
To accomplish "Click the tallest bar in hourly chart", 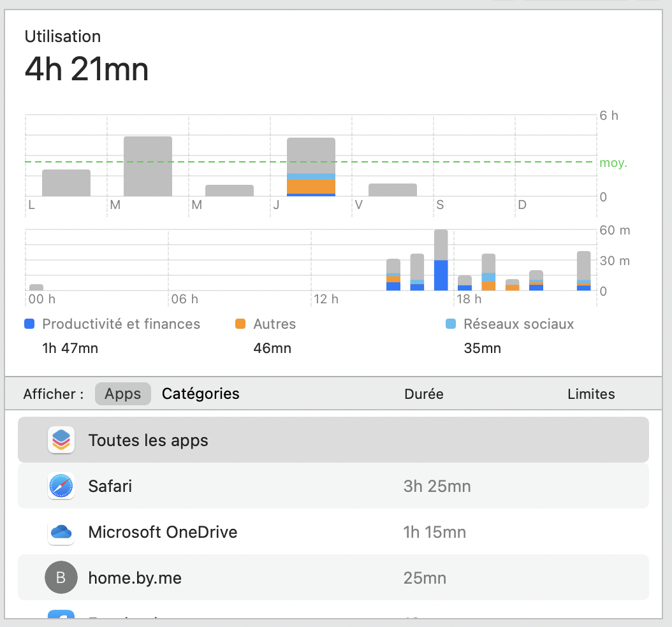I will [x=441, y=260].
